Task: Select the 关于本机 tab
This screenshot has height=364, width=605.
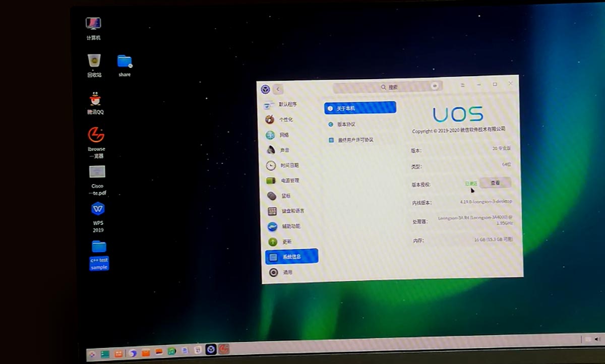Action: click(x=360, y=108)
